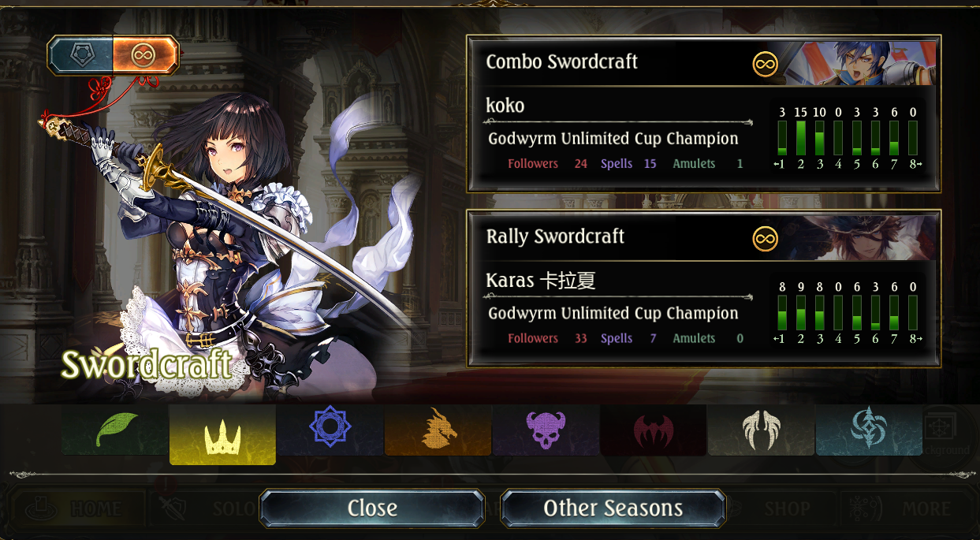Click the Close button

(x=372, y=508)
